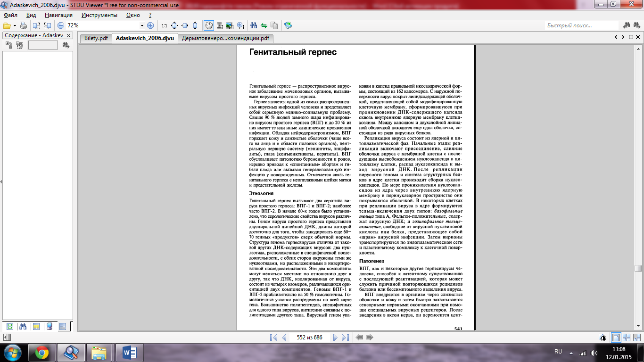This screenshot has width=644, height=362.
Task: Open a file with the folder icon
Action: click(x=7, y=25)
